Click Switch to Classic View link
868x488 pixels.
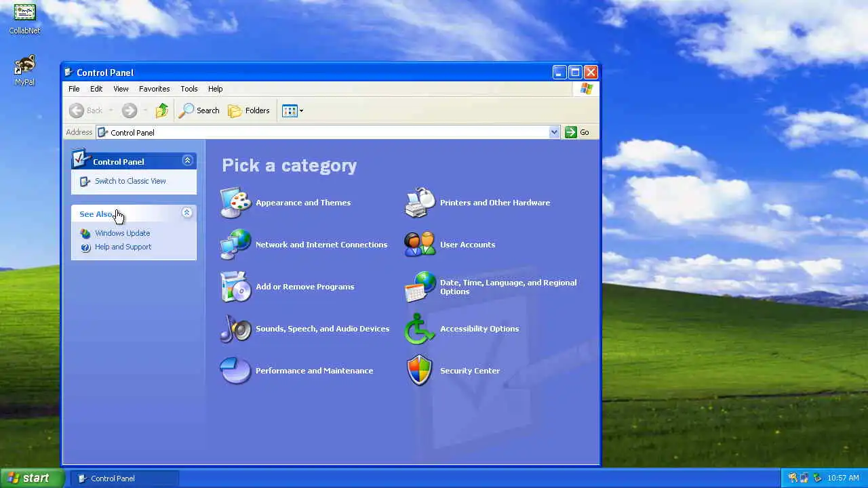tap(130, 181)
